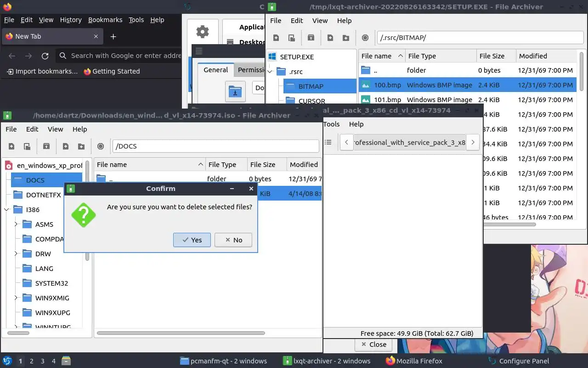The height and width of the screenshot is (368, 588).
Task: Open Getting Started bookmark in Firefox
Action: 112,71
